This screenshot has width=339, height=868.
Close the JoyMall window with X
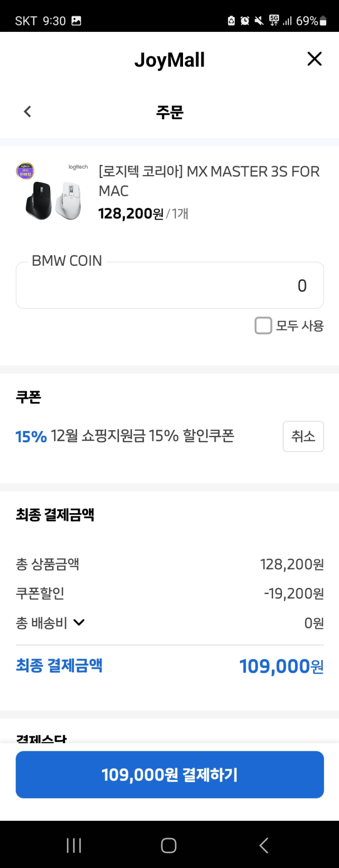[314, 59]
